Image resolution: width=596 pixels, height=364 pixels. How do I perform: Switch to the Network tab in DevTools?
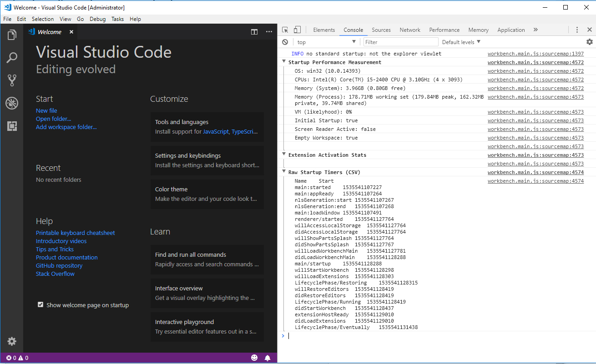pyautogui.click(x=409, y=30)
